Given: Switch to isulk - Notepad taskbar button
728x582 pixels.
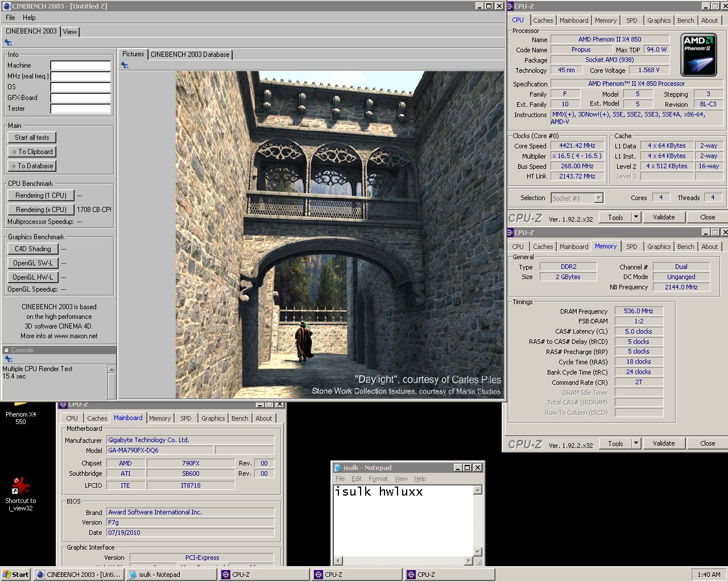Looking at the screenshot, I should coord(171,575).
